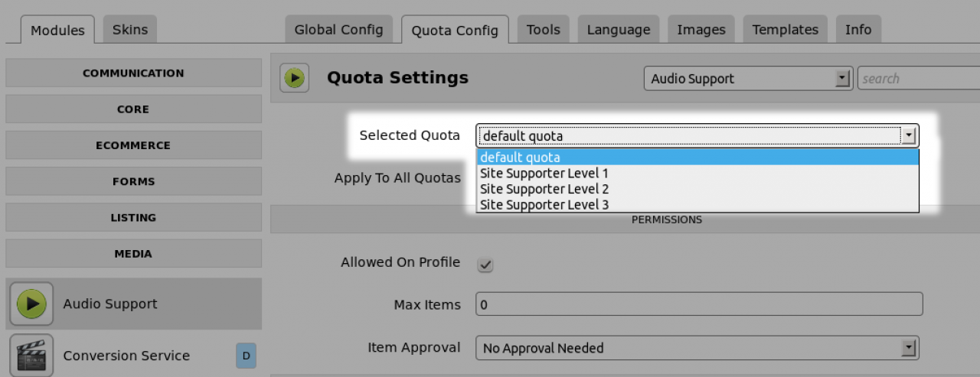980x377 pixels.
Task: Click the Selected Quota dropdown arrow
Action: point(909,136)
